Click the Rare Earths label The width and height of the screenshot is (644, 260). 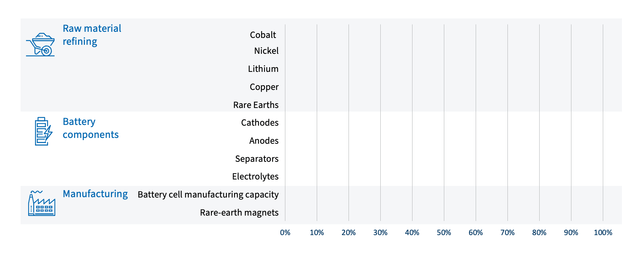pyautogui.click(x=256, y=105)
